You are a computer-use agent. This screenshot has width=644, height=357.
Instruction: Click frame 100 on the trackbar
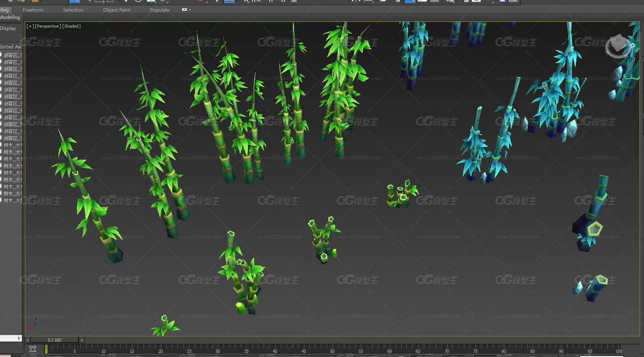tap(618, 351)
